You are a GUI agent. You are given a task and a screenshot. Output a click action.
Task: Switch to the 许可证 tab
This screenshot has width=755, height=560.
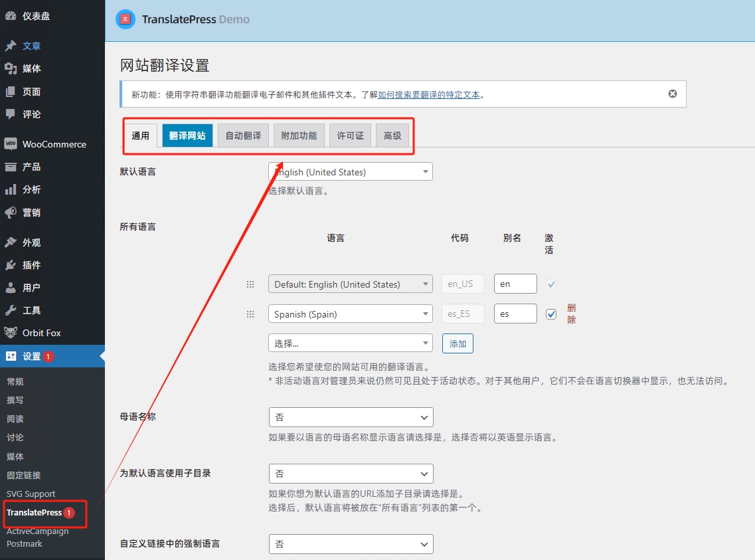tap(350, 136)
